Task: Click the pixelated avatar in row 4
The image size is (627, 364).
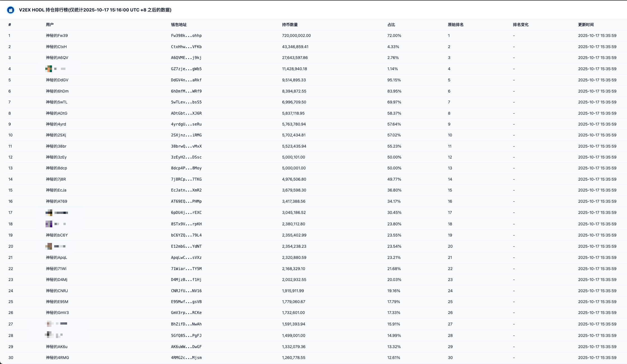Action: pos(49,69)
